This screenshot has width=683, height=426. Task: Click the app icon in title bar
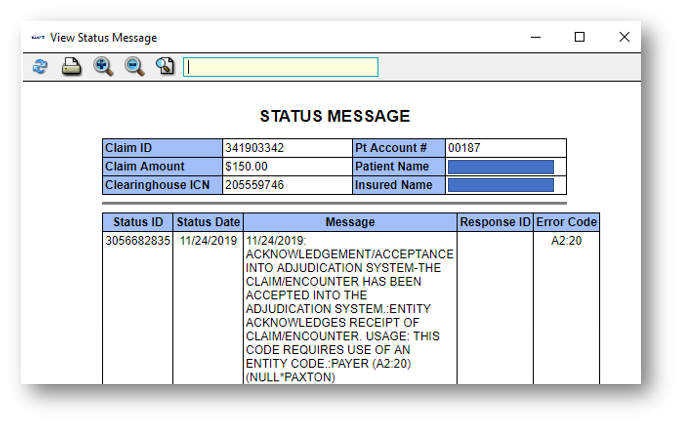(38, 38)
